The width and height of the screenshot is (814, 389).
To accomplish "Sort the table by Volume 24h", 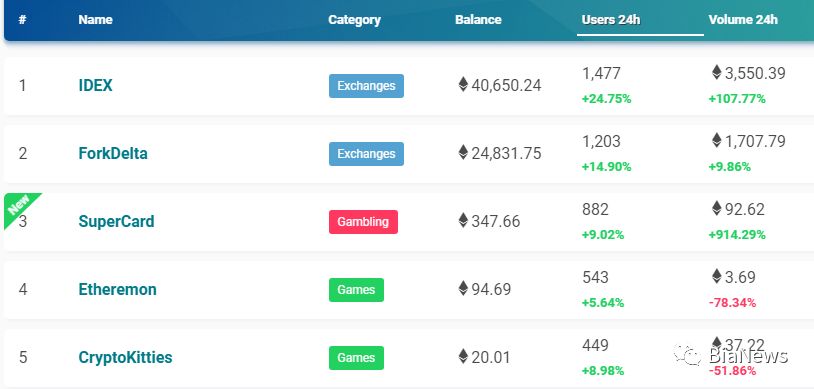I will click(743, 20).
